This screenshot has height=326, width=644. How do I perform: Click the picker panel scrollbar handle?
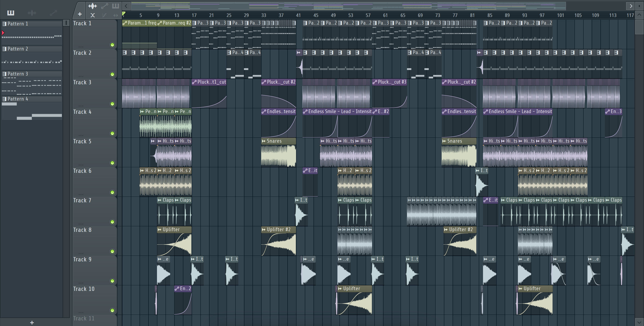(x=66, y=23)
